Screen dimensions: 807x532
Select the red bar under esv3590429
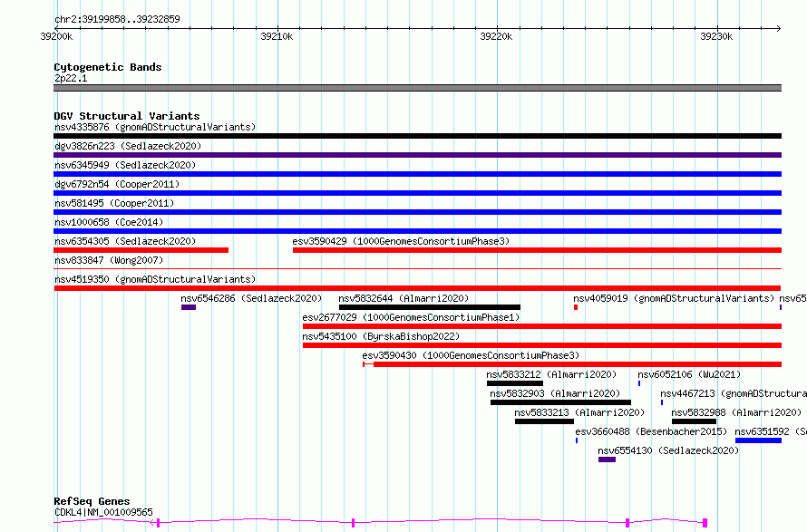[538, 250]
